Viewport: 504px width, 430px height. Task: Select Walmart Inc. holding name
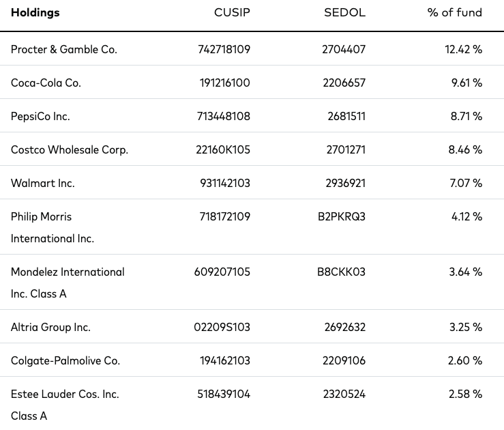pos(43,183)
